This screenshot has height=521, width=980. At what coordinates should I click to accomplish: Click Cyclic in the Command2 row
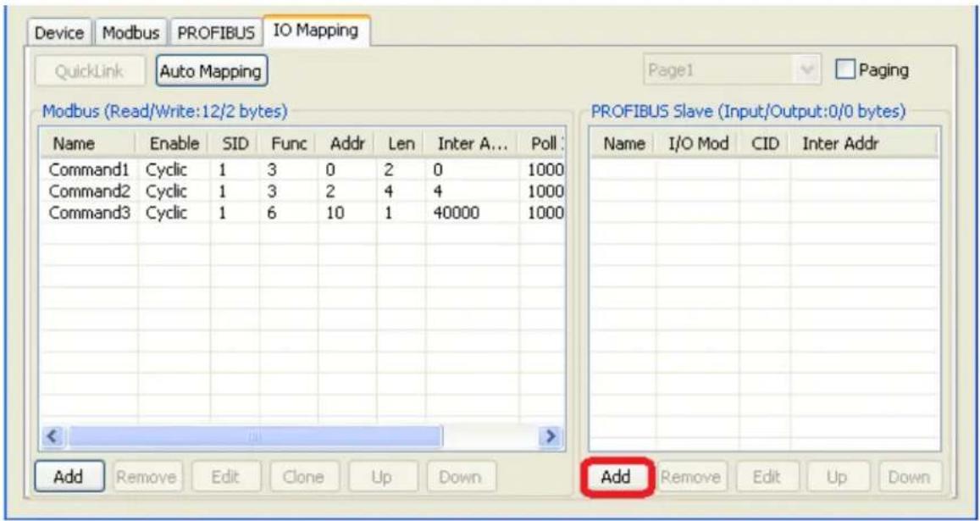[x=166, y=191]
